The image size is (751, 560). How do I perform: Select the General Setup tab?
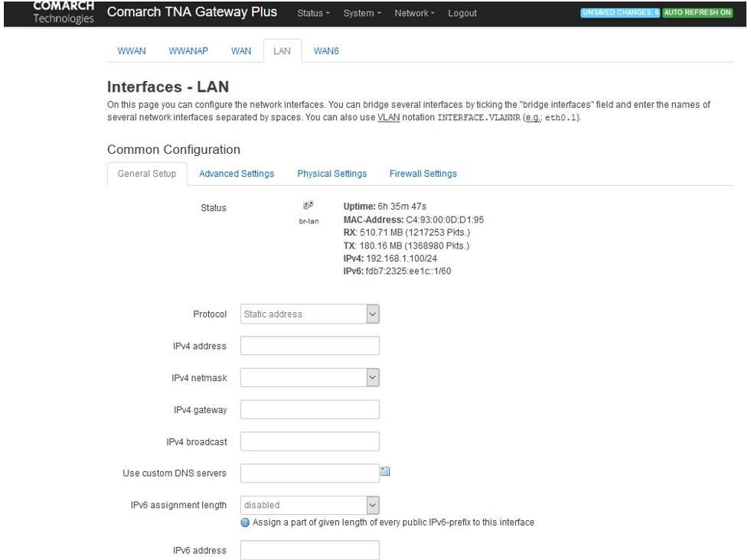[147, 173]
